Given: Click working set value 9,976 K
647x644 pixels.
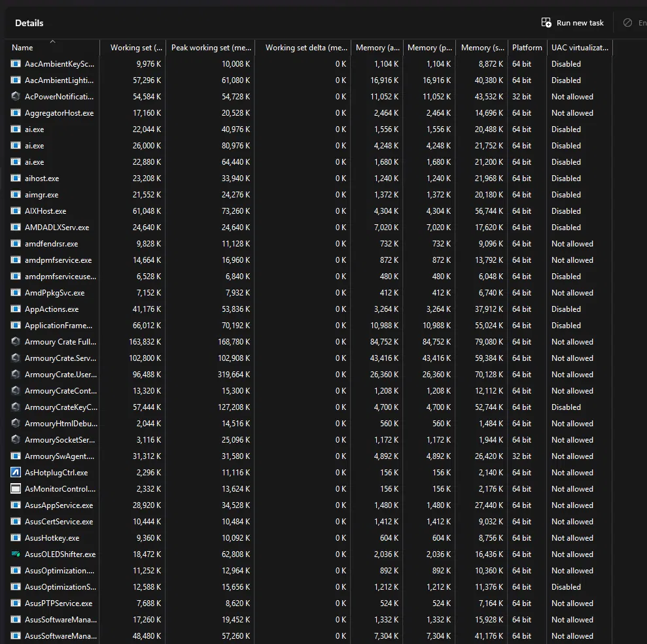Looking at the screenshot, I should (149, 64).
